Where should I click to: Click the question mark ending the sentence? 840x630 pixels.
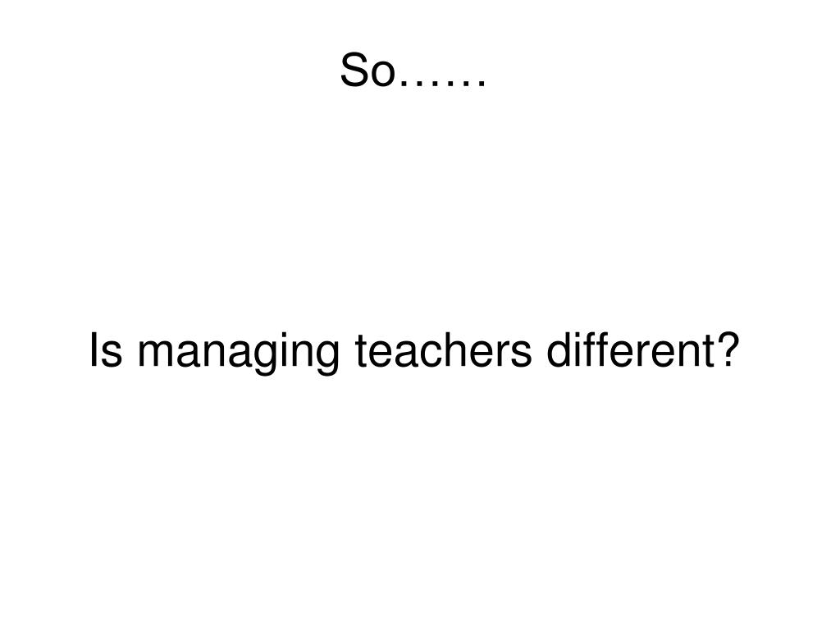[729, 349]
